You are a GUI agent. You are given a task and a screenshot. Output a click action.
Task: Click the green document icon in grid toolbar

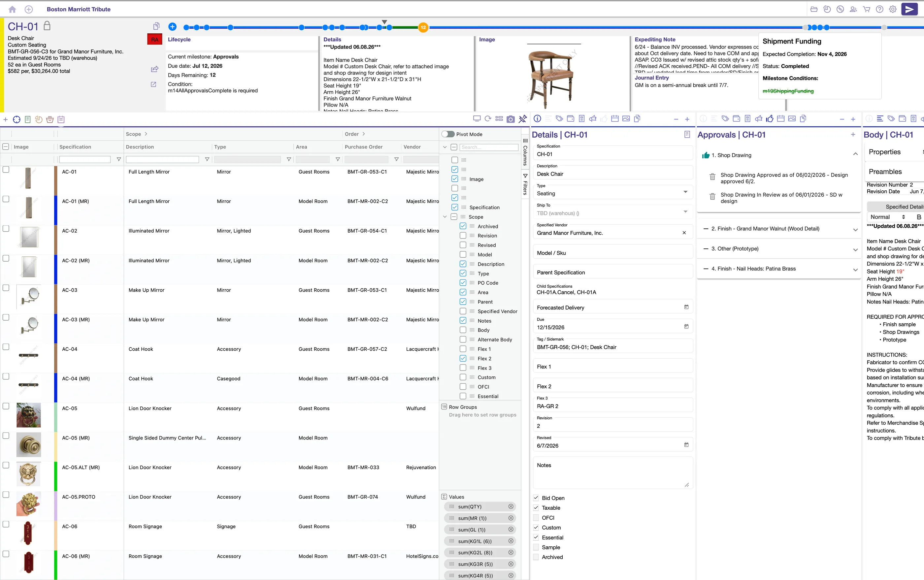[28, 119]
